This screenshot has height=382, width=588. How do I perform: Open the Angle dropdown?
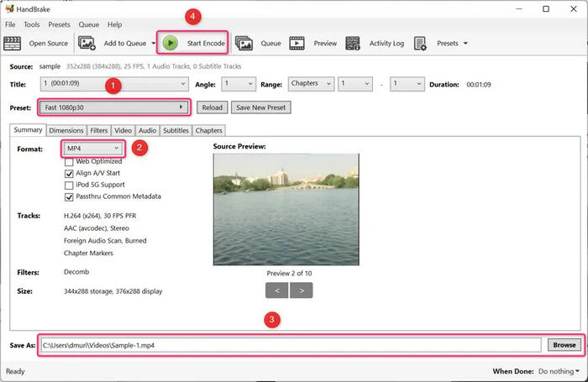(x=239, y=84)
